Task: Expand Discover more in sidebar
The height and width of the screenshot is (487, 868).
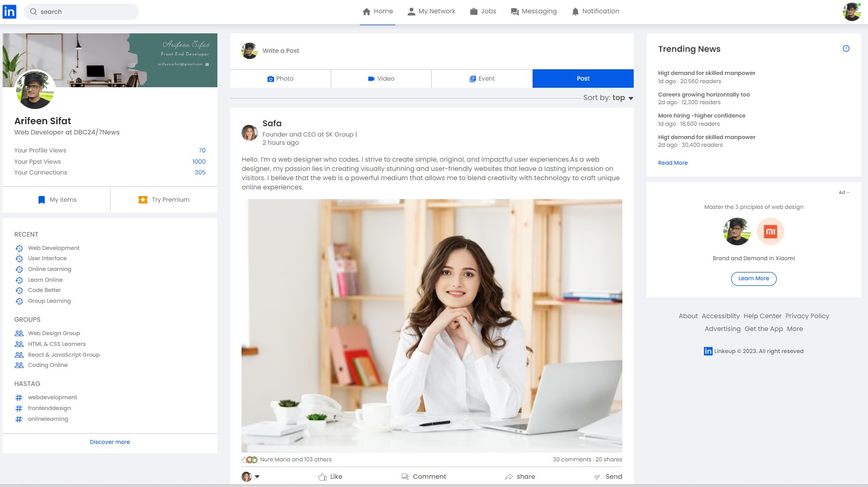Action: pos(110,442)
